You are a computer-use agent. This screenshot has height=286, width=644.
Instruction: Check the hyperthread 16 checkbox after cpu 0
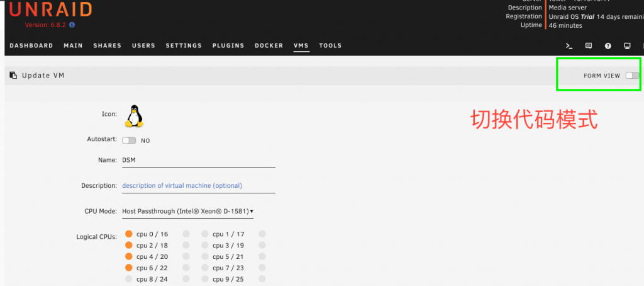coord(186,234)
